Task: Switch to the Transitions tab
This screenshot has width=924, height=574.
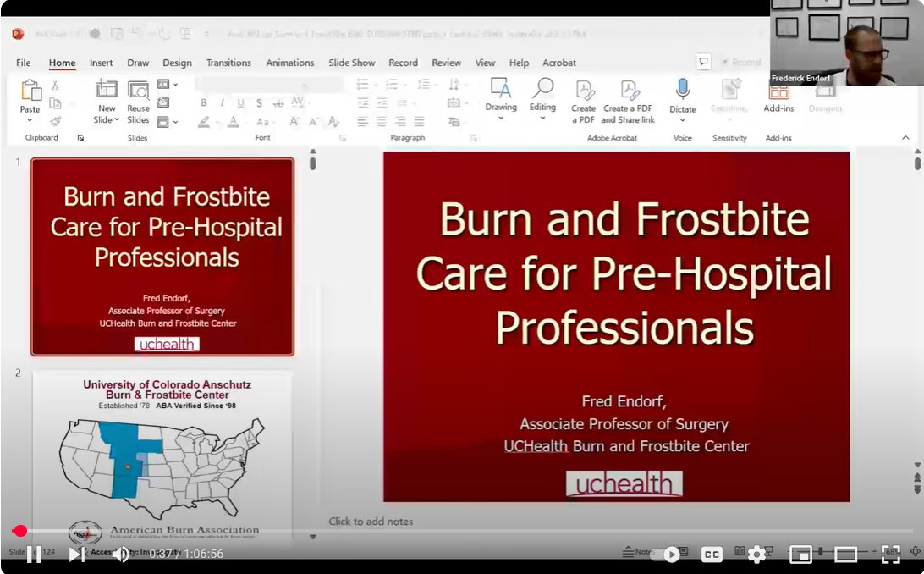Action: (229, 62)
